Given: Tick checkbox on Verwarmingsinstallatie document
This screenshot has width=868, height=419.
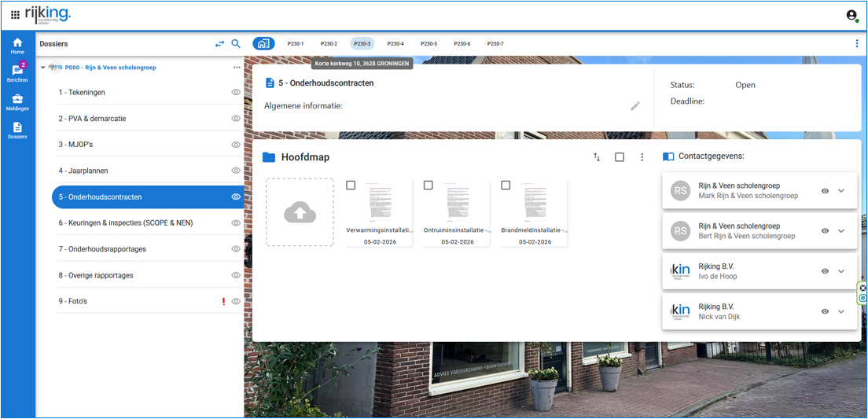Looking at the screenshot, I should coord(351,186).
